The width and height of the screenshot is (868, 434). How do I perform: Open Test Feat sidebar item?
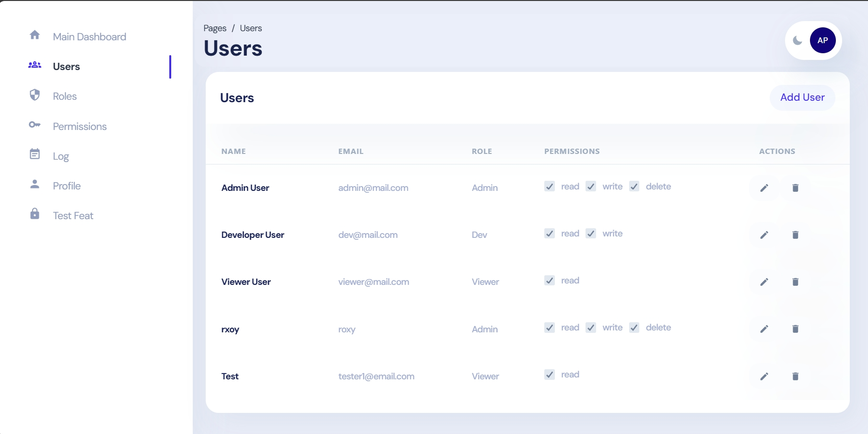(73, 216)
